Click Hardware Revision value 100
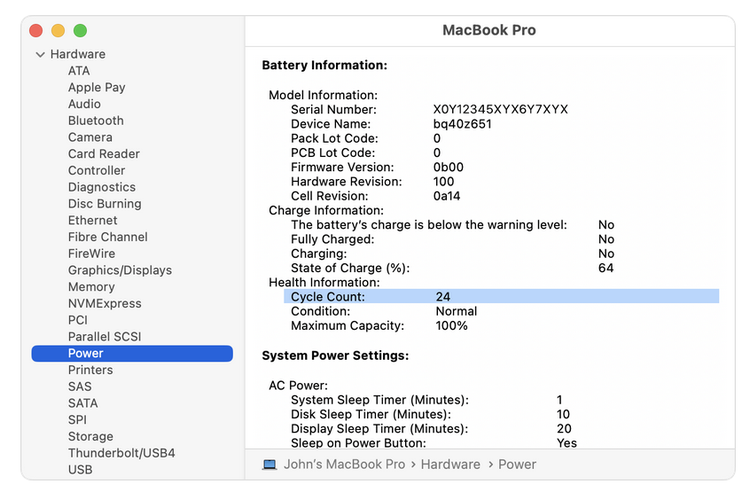Image resolution: width=750 pixels, height=500 pixels. (443, 182)
